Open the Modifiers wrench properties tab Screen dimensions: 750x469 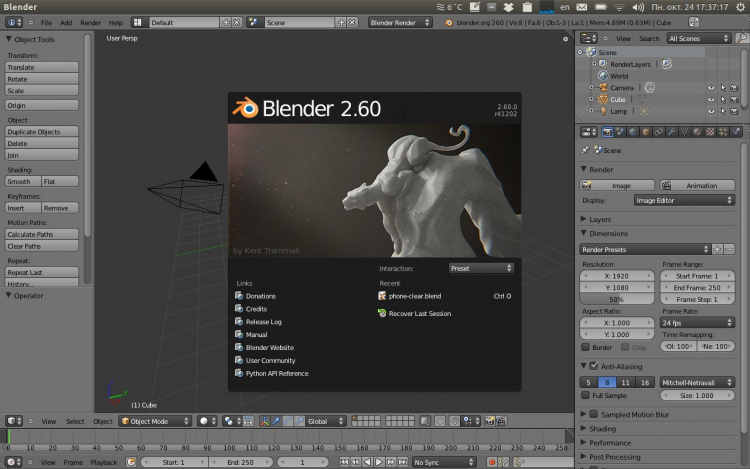pos(671,131)
